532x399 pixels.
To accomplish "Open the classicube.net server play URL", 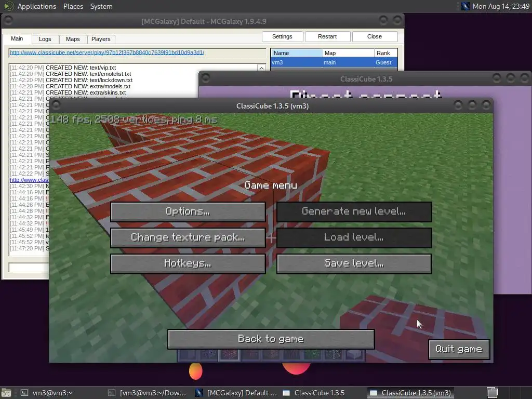I will click(x=107, y=52).
